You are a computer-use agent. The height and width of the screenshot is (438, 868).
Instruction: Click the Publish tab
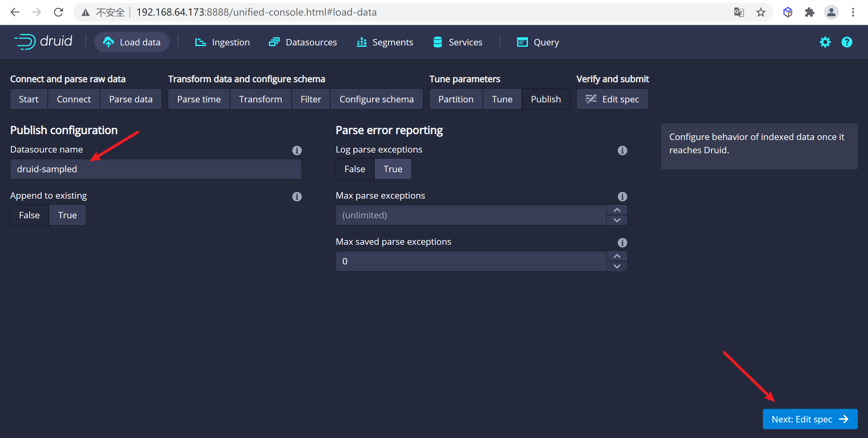coord(546,99)
